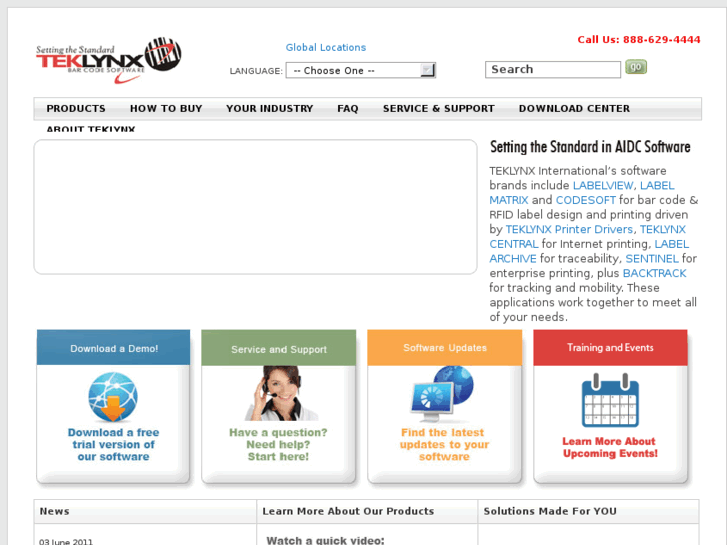Screen dimensions: 727x545
Task: Click the Software Updates header
Action: (445, 348)
